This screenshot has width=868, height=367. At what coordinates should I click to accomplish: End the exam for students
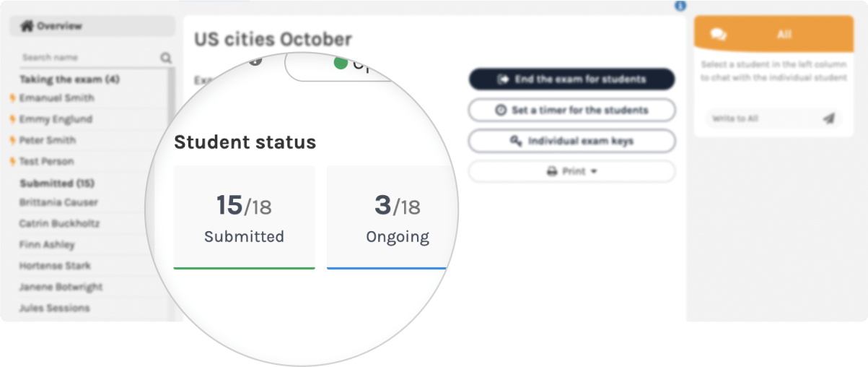tap(571, 79)
